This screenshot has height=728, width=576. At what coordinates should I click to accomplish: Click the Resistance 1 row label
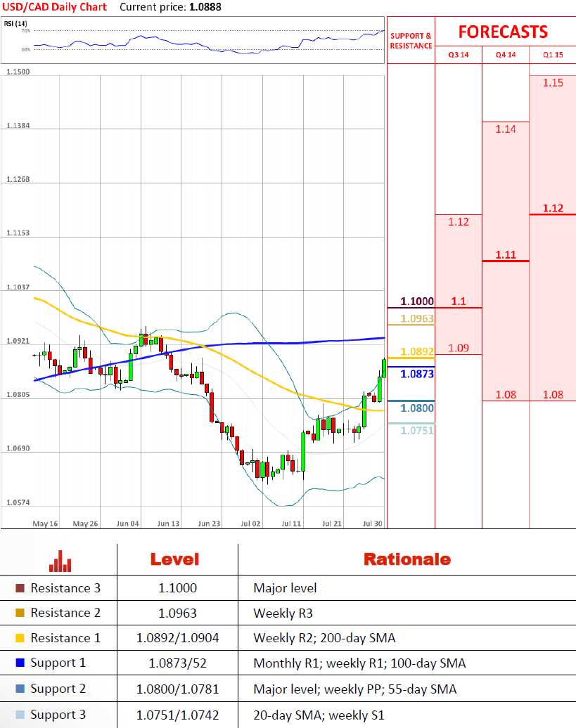[65, 638]
